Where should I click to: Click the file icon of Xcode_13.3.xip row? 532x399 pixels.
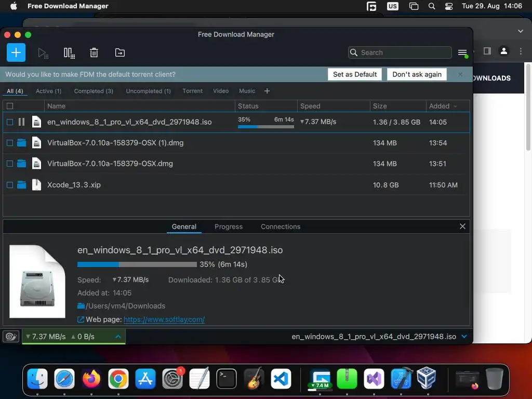36,184
